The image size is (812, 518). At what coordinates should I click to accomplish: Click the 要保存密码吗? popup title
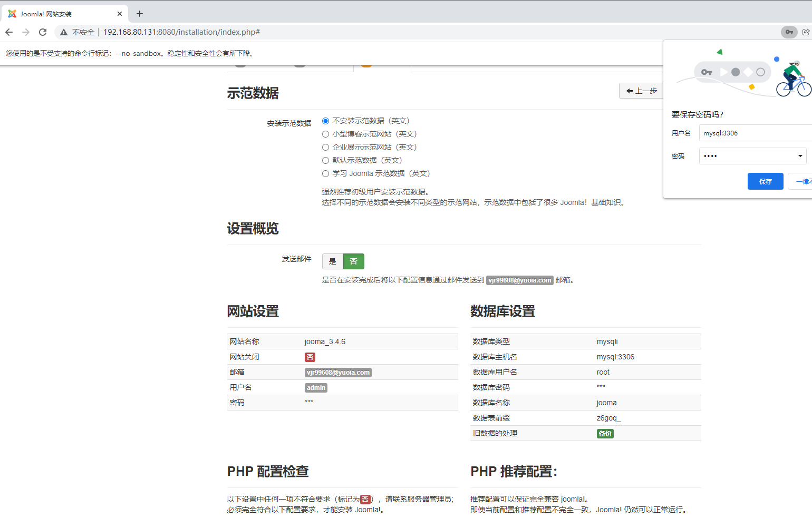click(698, 114)
